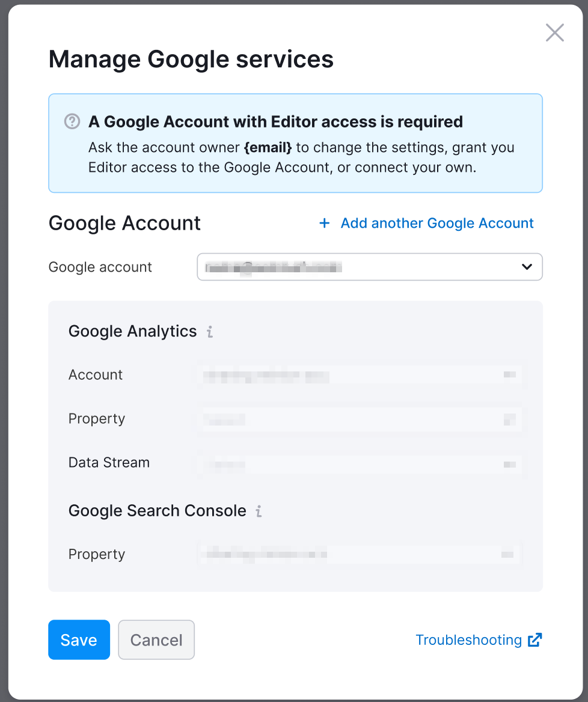The height and width of the screenshot is (702, 588).
Task: Click the icon at the end of the Account field
Action: (510, 374)
